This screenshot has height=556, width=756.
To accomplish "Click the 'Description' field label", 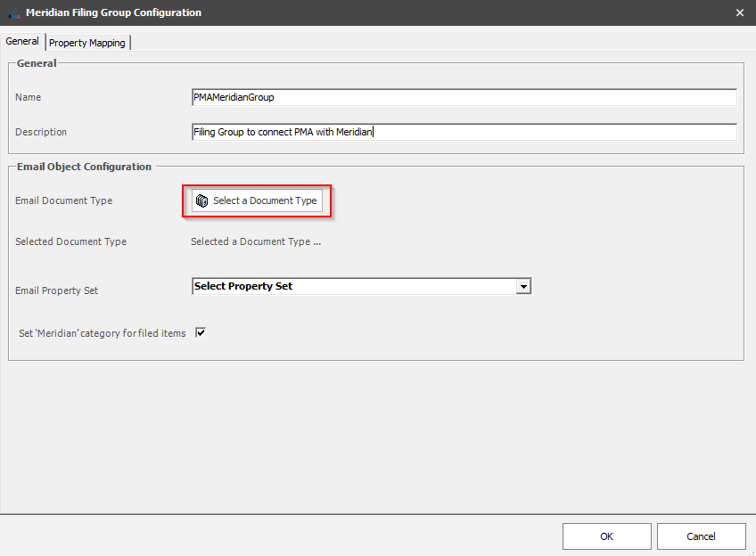I will 41,132.
